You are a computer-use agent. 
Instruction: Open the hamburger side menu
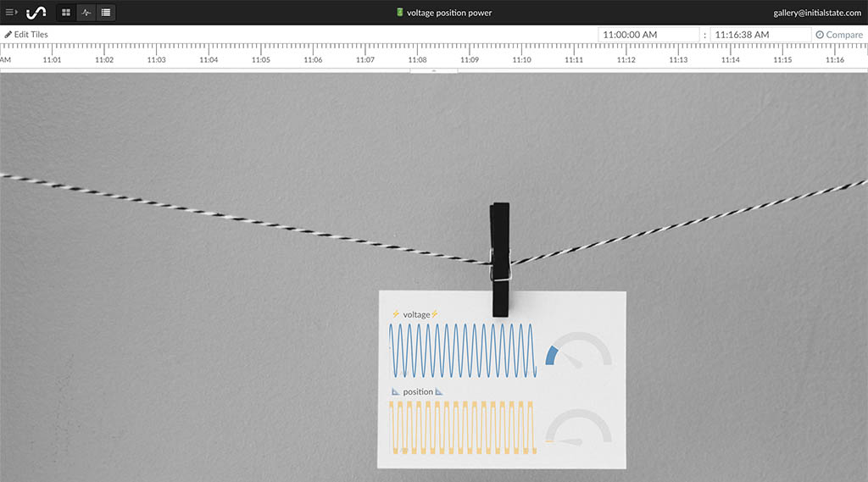[x=11, y=12]
